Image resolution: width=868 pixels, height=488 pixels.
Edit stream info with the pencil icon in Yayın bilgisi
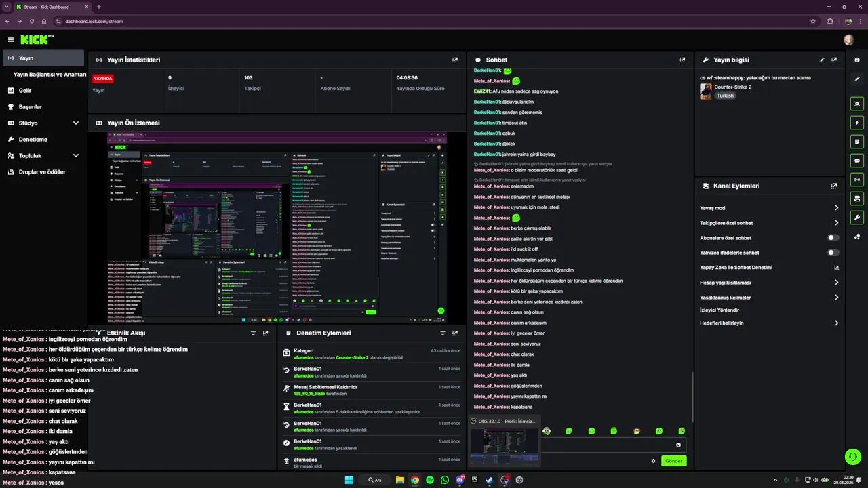(x=822, y=60)
